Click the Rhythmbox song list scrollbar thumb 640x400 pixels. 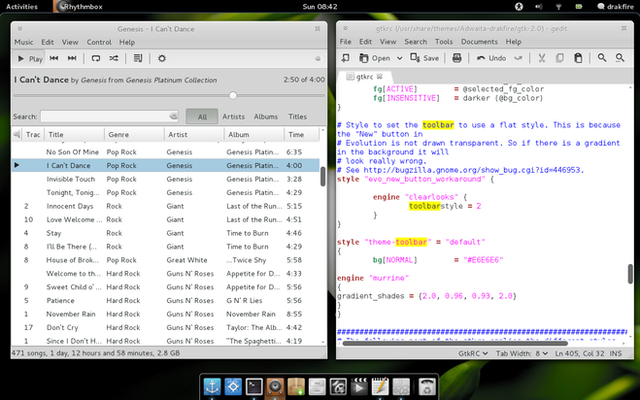tap(323, 176)
